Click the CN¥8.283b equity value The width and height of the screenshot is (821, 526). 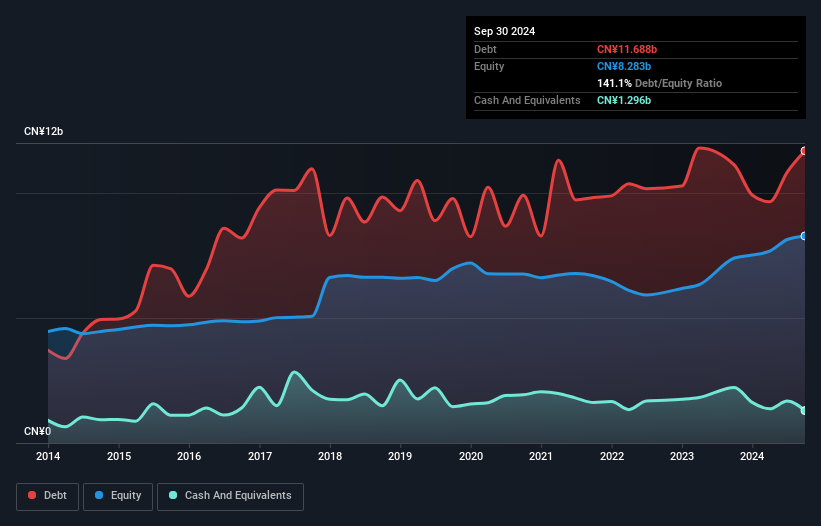[x=624, y=66]
